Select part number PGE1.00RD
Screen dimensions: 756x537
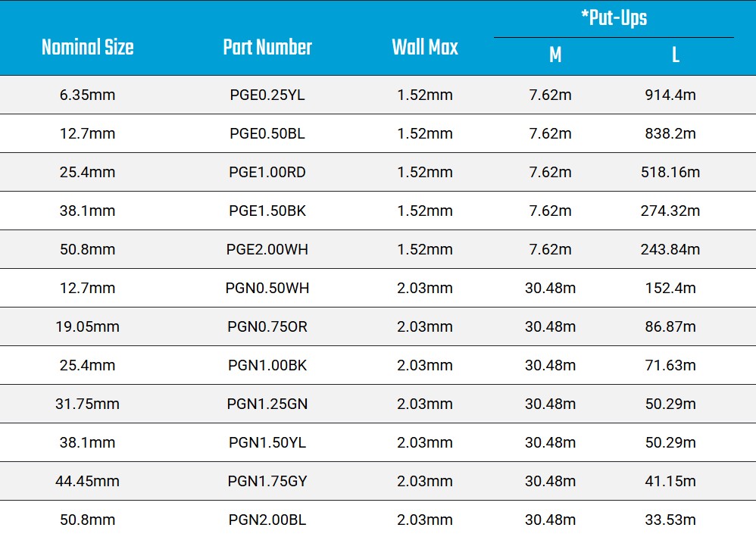coord(267,172)
